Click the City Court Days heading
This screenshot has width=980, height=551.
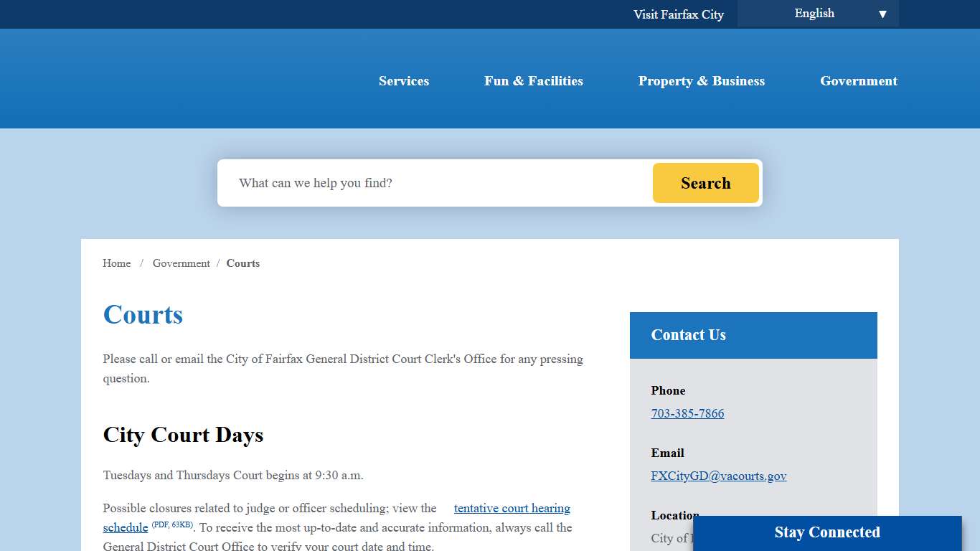(183, 435)
